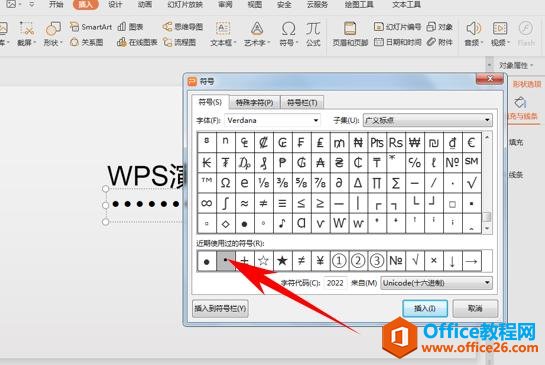
Task: Open the 艺术字 WordArt gallery
Action: tap(257, 34)
